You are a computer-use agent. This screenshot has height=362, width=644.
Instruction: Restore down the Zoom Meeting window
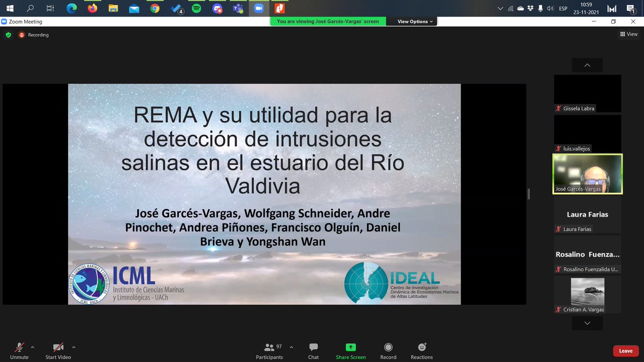coord(613,21)
